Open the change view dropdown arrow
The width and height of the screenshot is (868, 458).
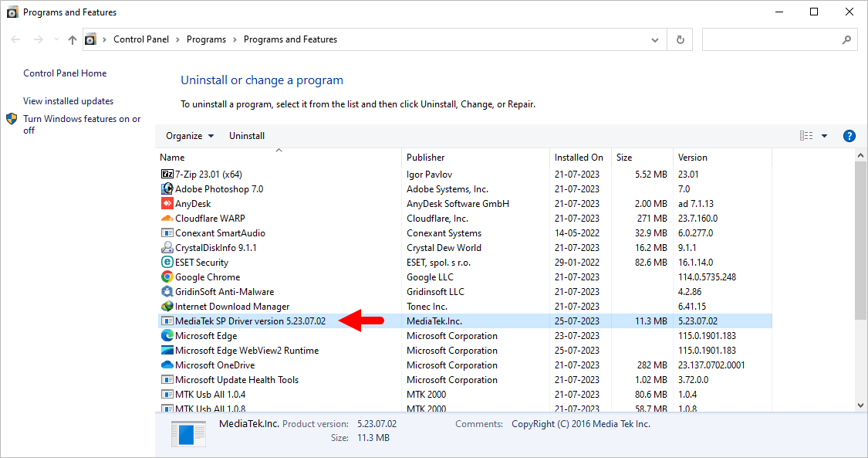click(822, 135)
